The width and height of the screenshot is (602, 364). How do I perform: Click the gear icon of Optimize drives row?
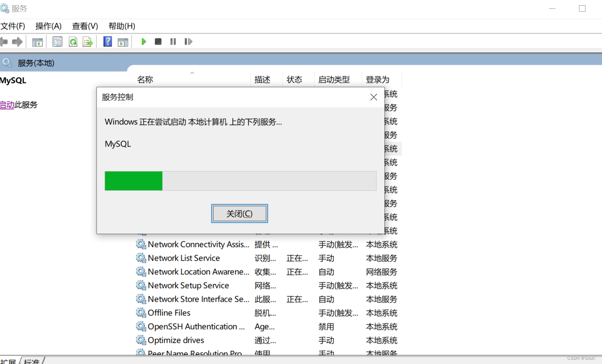click(141, 340)
